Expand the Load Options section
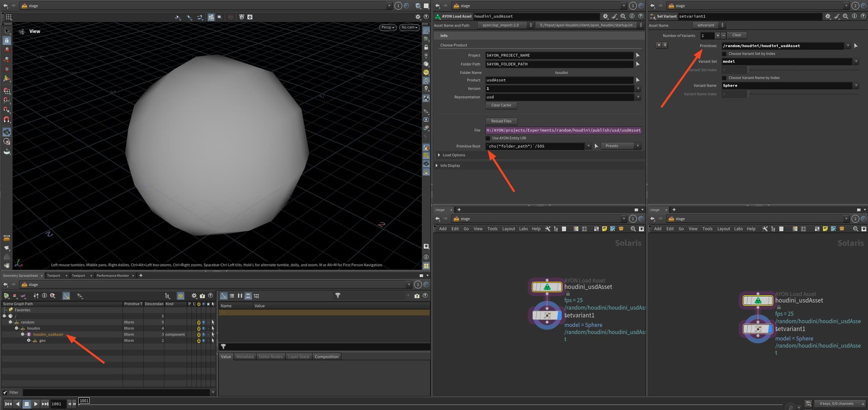The image size is (868, 410). (x=439, y=155)
